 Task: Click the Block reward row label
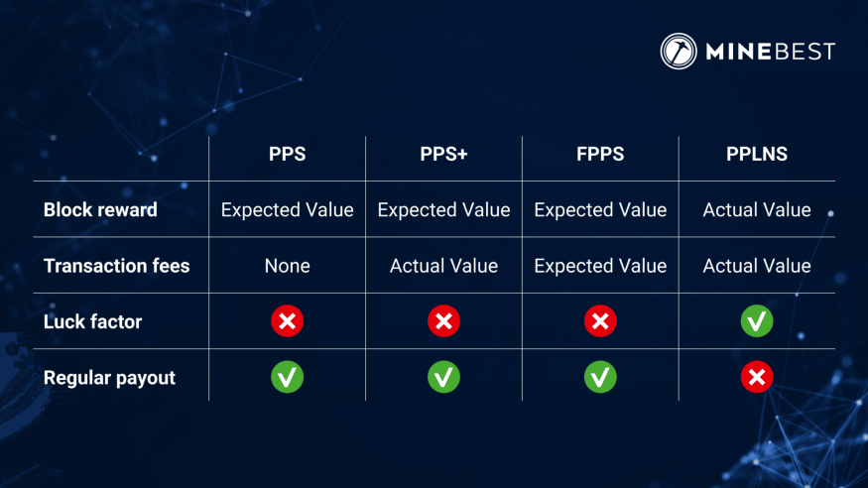click(100, 210)
